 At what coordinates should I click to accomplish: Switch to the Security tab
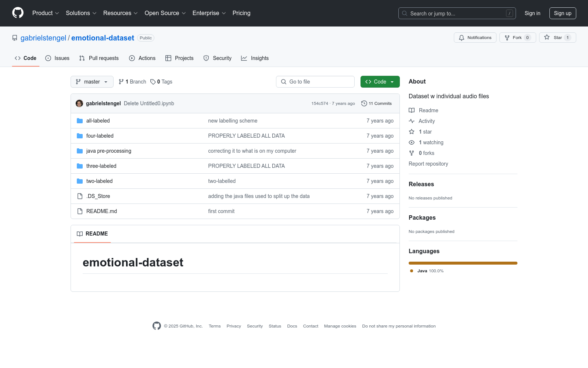(218, 58)
